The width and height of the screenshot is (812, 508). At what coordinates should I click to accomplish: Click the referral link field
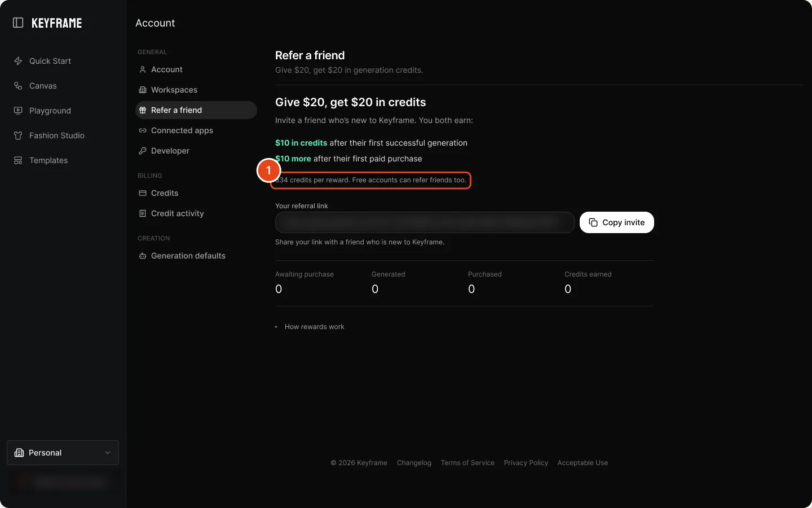pos(425,222)
